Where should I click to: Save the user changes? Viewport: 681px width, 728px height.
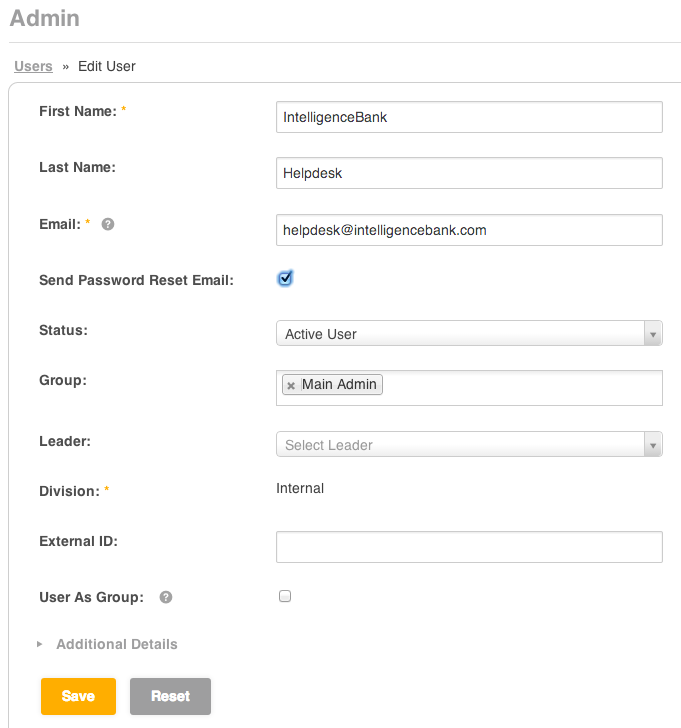[x=78, y=696]
